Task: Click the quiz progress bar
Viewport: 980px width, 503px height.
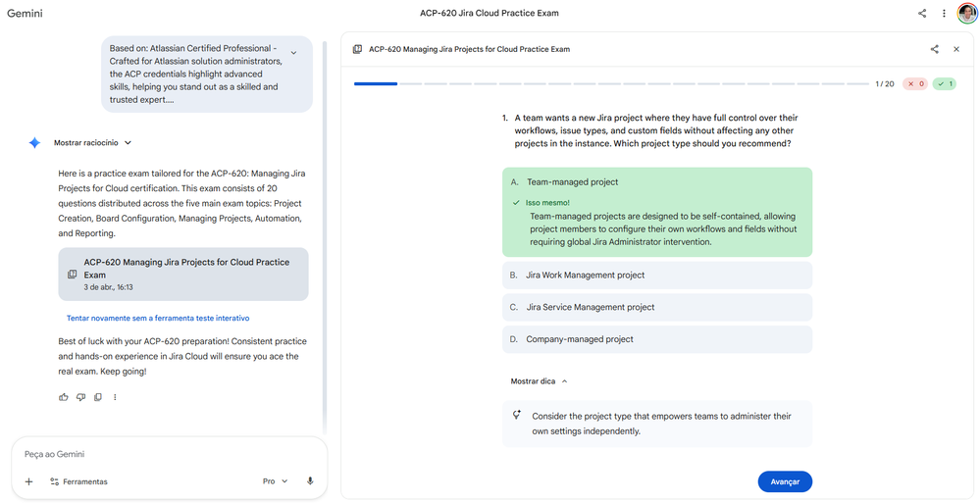Action: [x=611, y=83]
